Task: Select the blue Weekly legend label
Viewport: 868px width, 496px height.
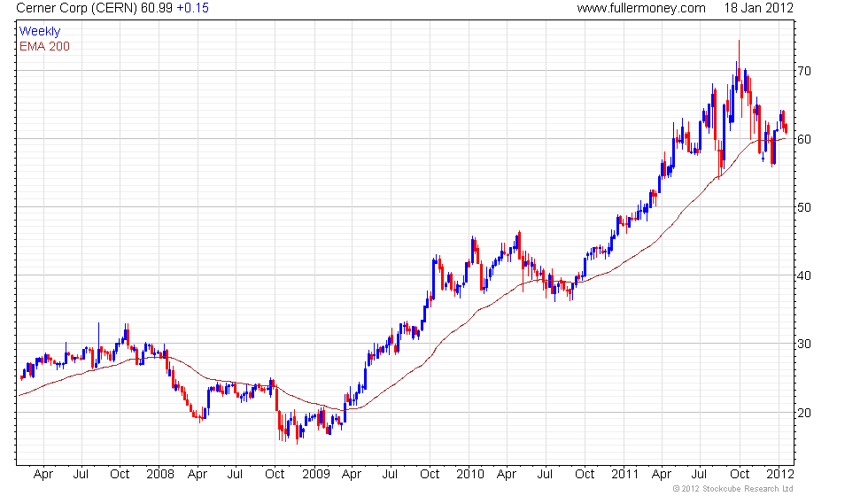Action: pos(39,32)
